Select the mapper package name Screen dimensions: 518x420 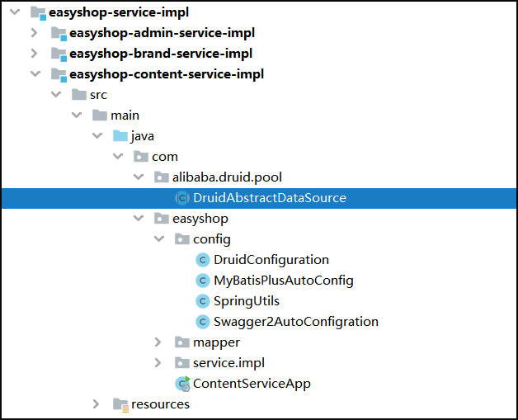216,342
